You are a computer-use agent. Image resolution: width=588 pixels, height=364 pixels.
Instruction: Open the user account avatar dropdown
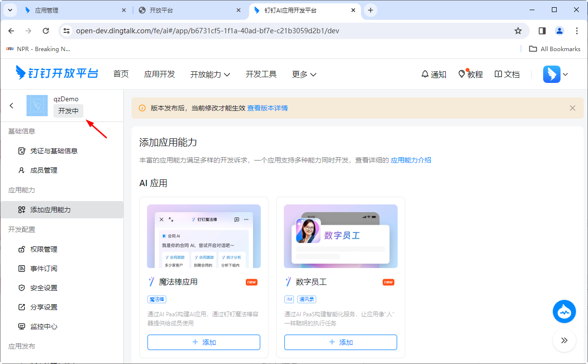556,74
